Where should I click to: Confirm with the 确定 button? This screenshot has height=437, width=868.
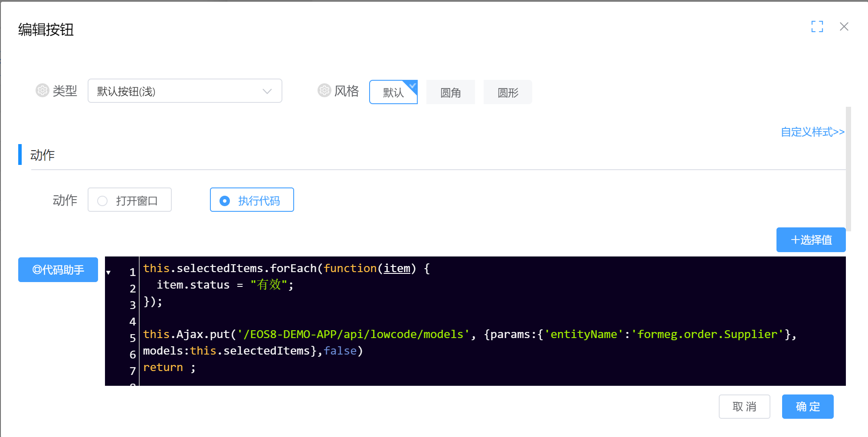[807, 407]
